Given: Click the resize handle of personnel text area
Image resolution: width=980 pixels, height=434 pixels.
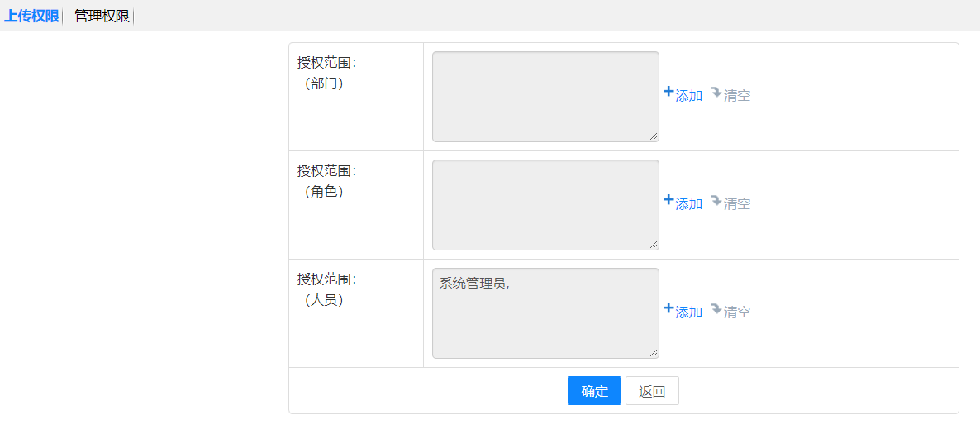Looking at the screenshot, I should [x=654, y=353].
